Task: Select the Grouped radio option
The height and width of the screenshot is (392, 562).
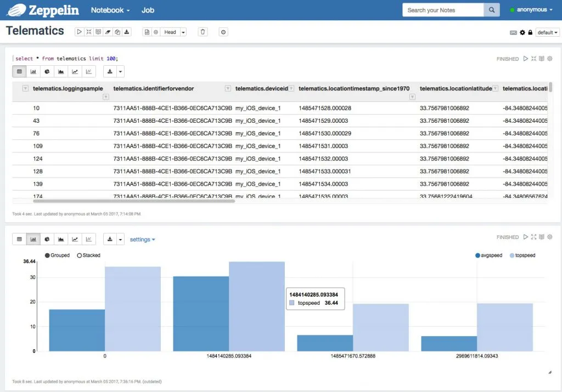Action: point(48,255)
